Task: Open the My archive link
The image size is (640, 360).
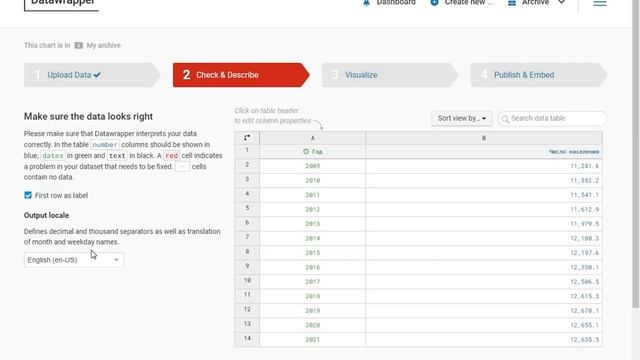Action: (104, 45)
